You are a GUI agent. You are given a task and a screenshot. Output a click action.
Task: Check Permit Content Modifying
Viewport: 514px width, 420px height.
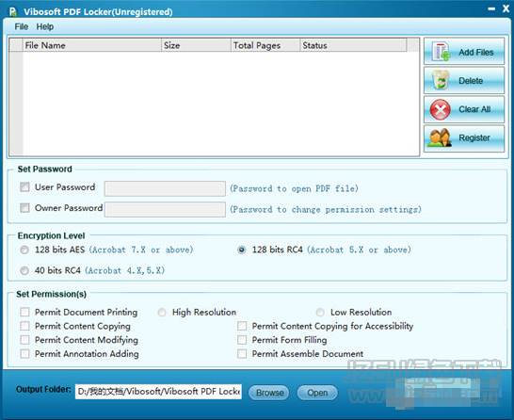[24, 340]
